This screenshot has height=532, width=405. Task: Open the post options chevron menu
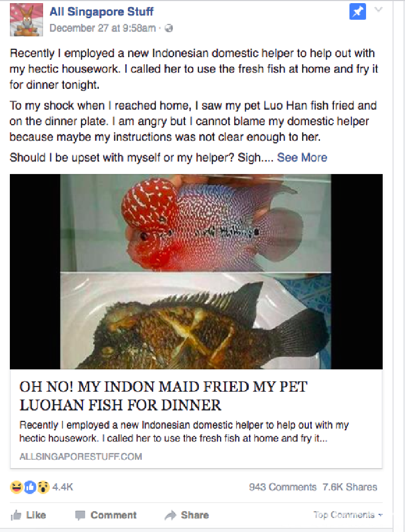(x=379, y=9)
